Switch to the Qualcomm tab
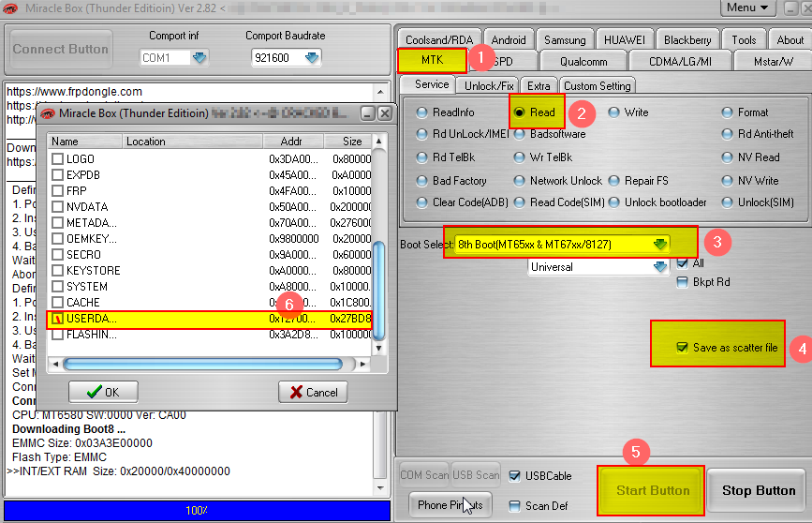The image size is (812, 523). 583,62
